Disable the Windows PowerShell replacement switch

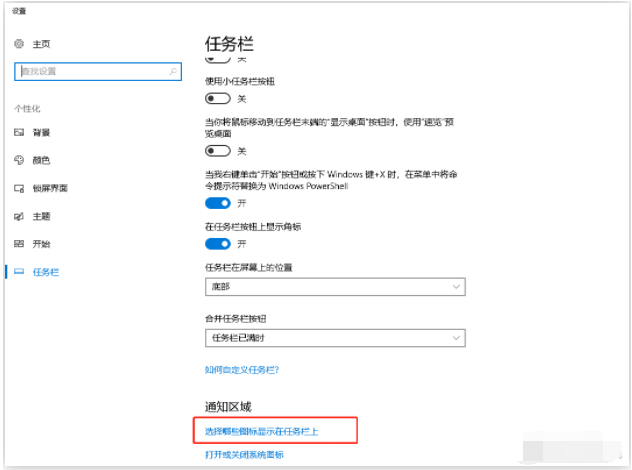218,203
